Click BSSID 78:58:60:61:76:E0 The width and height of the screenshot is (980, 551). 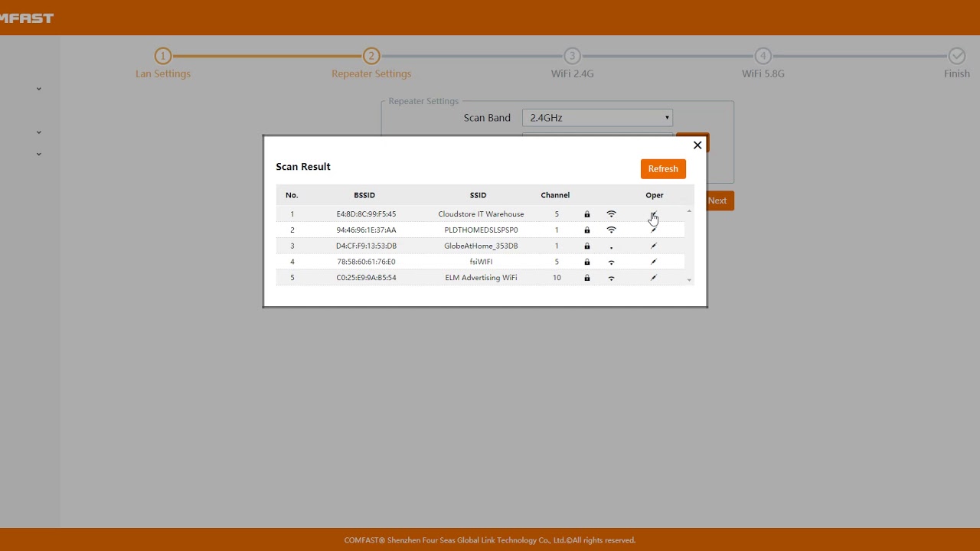coord(366,262)
